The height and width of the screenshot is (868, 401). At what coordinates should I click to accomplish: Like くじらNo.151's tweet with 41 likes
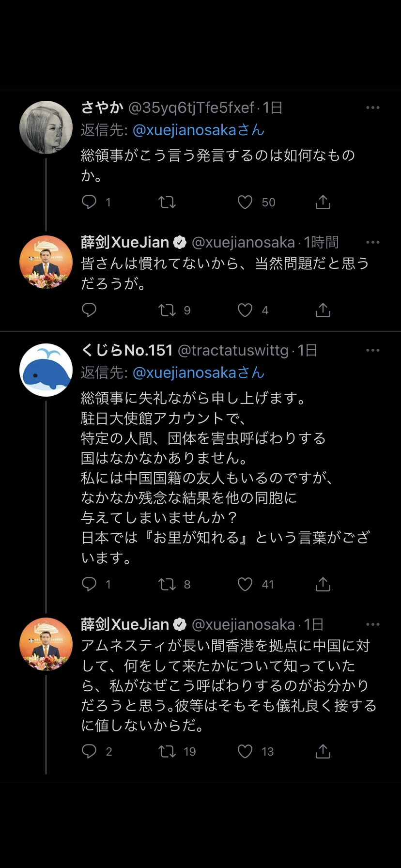(245, 584)
